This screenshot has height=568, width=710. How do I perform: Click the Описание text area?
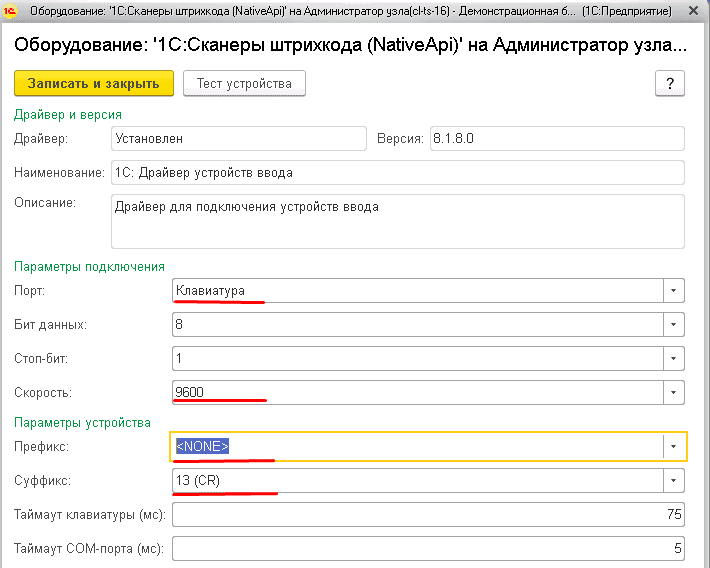(398, 221)
